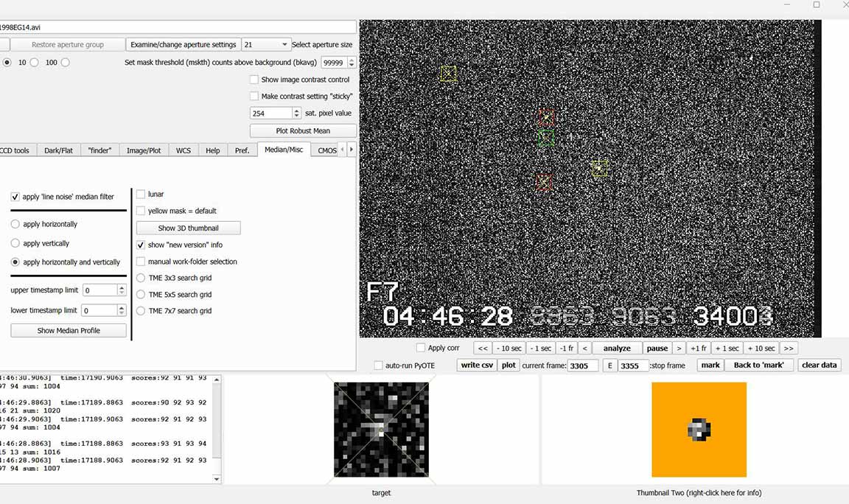849x504 pixels.
Task: Step back one frame with -1 fr
Action: pos(567,348)
